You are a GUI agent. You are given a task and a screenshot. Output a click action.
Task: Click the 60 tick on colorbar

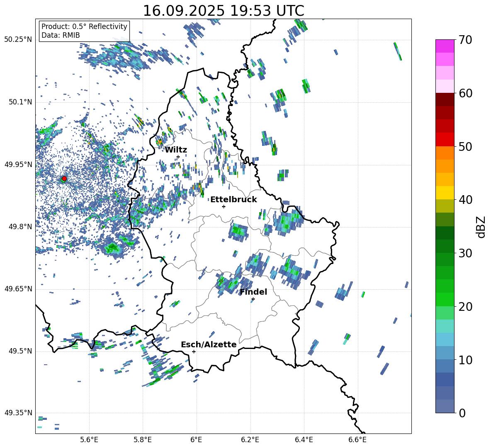pos(465,93)
